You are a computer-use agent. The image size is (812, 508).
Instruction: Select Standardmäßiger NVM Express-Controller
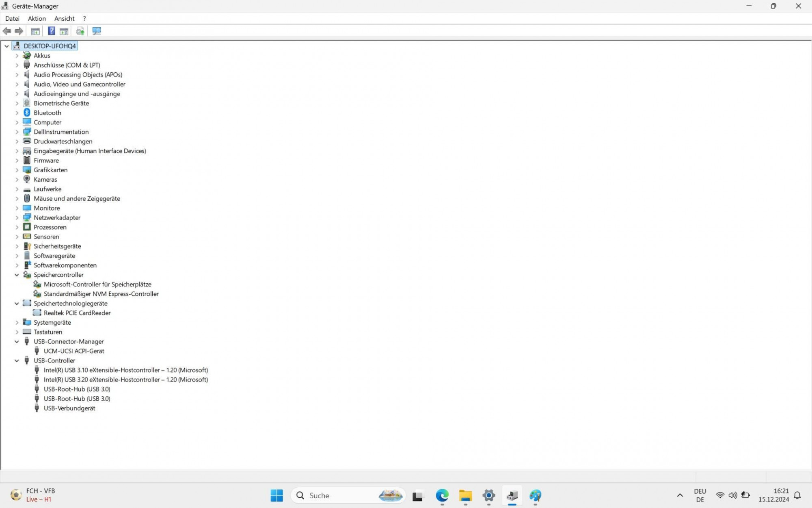tap(101, 294)
